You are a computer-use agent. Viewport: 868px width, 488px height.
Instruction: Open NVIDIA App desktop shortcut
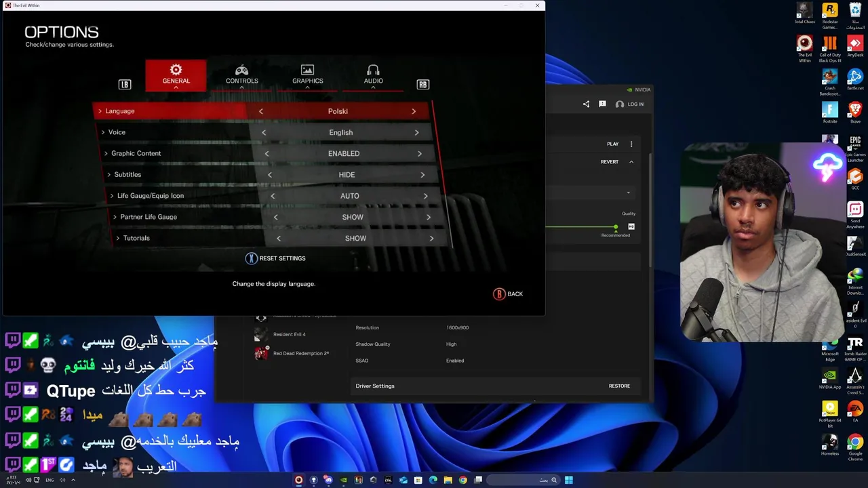point(830,379)
